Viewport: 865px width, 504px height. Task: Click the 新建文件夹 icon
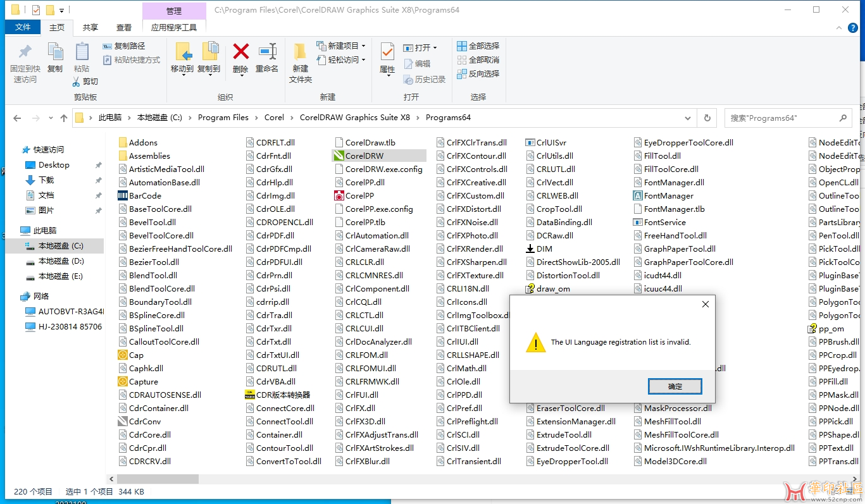(301, 52)
